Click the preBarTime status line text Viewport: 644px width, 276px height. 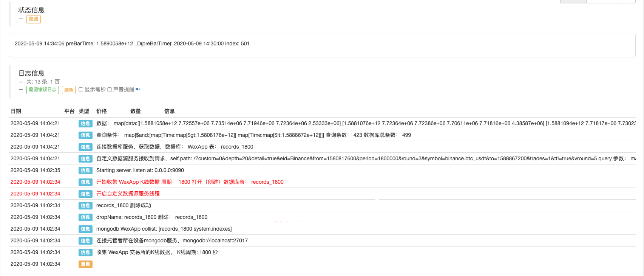132,43
